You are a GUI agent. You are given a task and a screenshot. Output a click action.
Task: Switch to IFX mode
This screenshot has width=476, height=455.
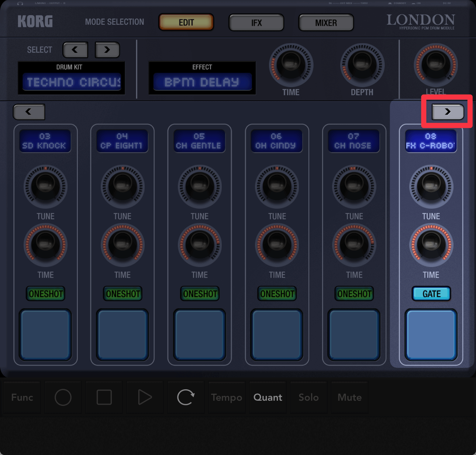pyautogui.click(x=256, y=23)
